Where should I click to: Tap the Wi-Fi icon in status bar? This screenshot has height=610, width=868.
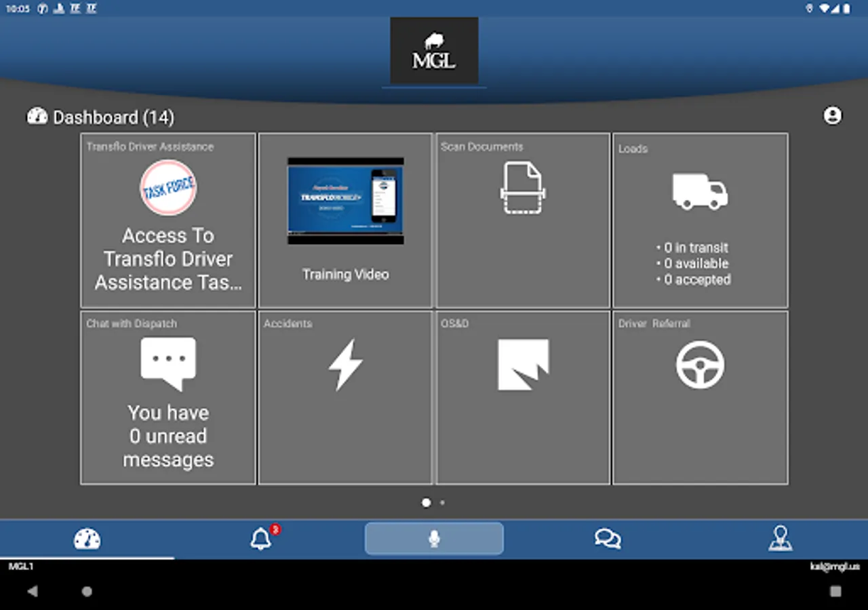tap(825, 9)
